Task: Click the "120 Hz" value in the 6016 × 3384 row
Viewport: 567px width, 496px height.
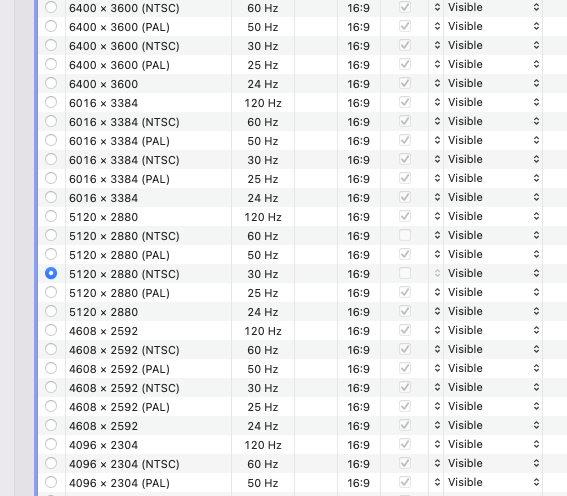Action: point(263,103)
